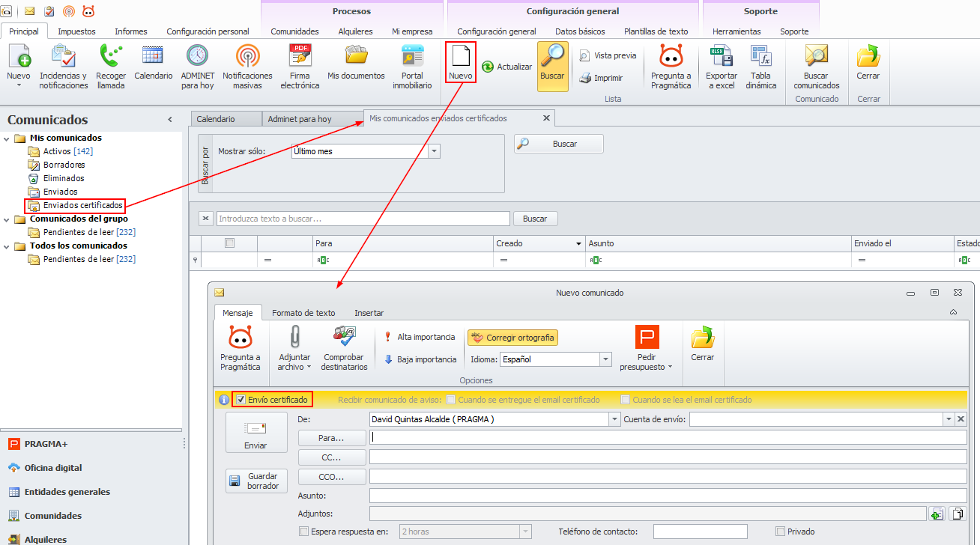Open the Espera respuesta time dropdown
This screenshot has width=980, height=545.
525,532
